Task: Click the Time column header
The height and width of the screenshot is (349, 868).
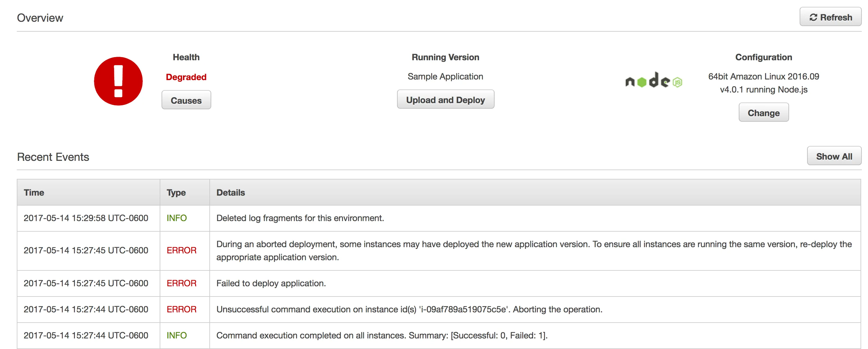Action: [x=34, y=193]
